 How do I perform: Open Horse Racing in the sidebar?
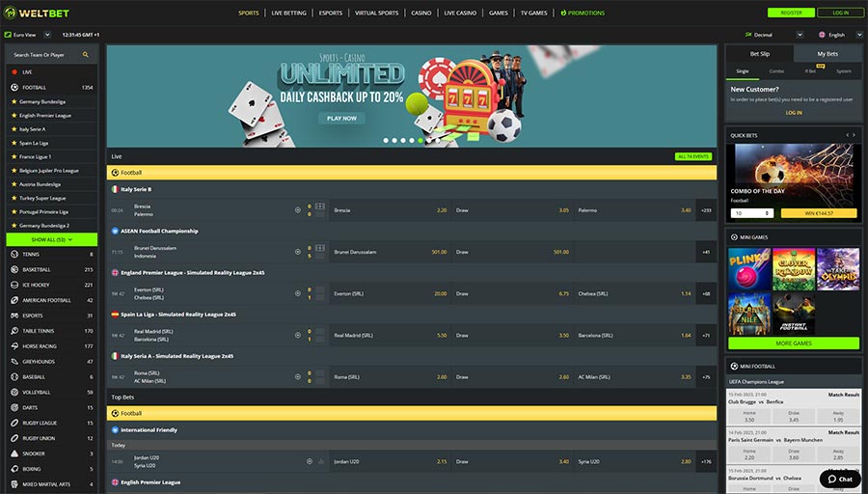point(51,346)
